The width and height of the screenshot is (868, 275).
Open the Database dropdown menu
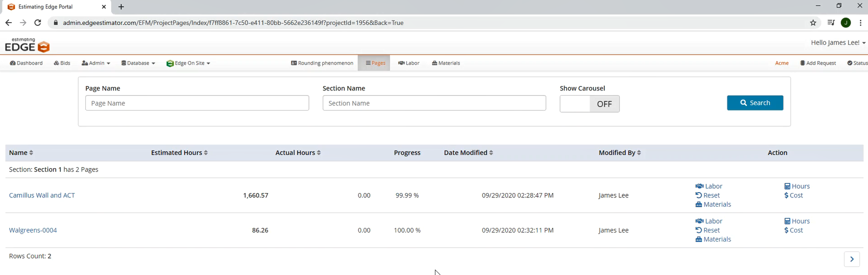[x=138, y=63]
